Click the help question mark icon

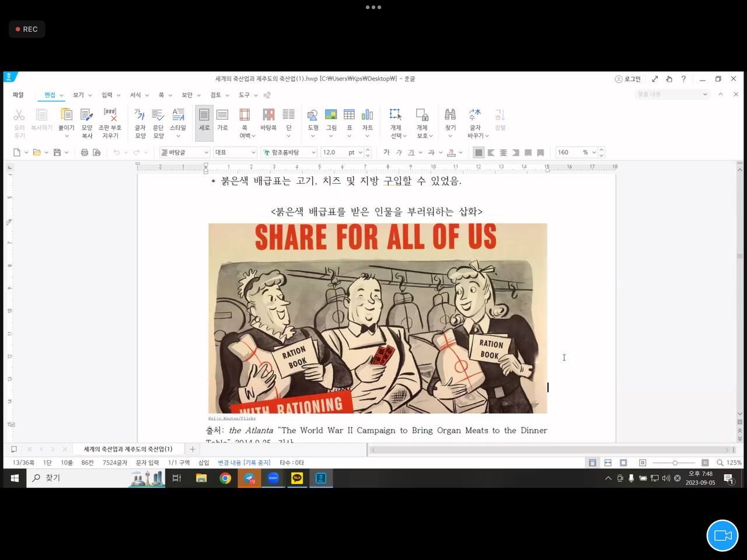683,79
